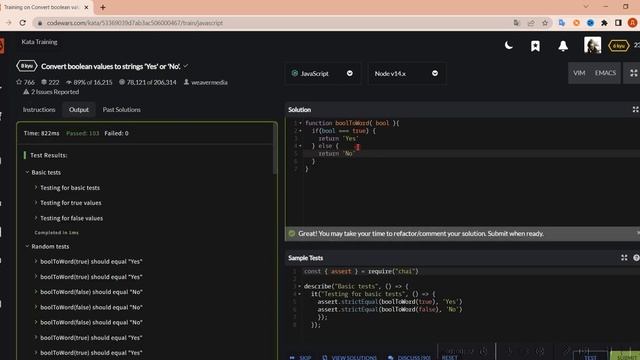This screenshot has height=360, width=640.
Task: Open the DISCUSS link
Action: pos(409,358)
